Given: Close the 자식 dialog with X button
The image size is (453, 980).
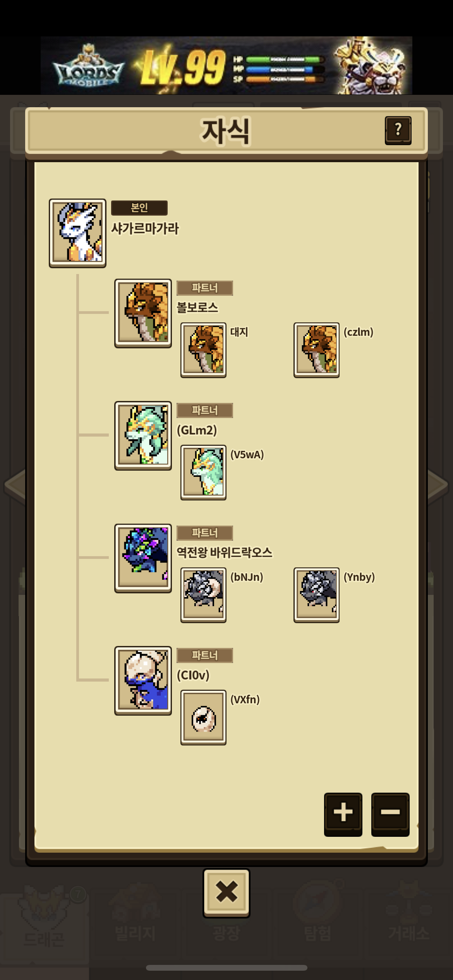Looking at the screenshot, I should coord(226,893).
